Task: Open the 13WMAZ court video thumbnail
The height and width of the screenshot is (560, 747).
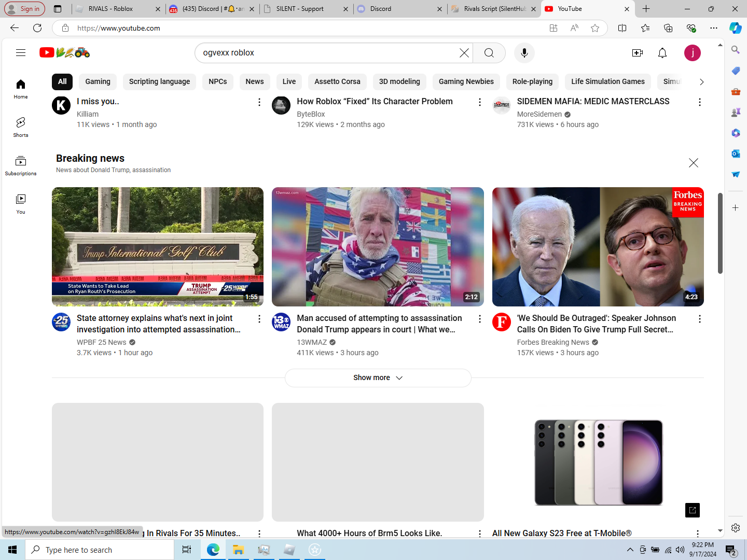Action: pyautogui.click(x=378, y=247)
